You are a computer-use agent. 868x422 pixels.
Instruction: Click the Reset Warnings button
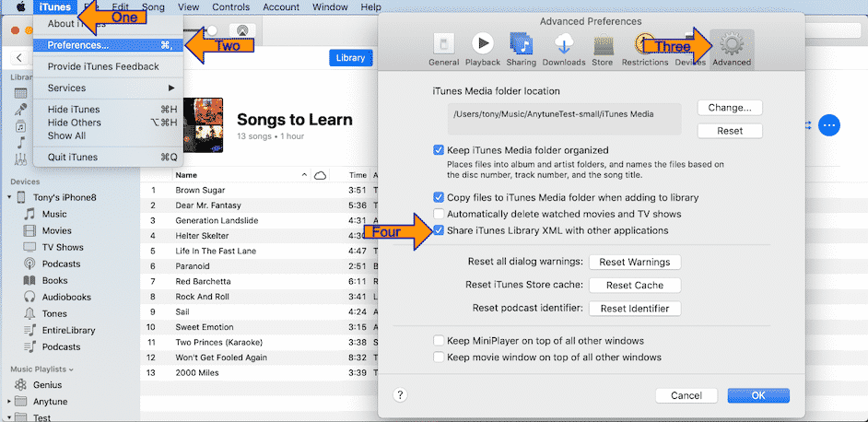634,262
